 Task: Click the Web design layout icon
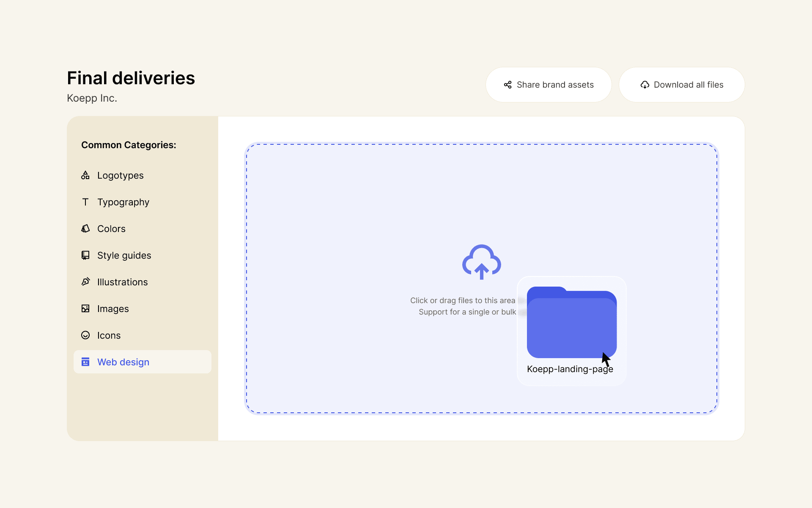point(85,362)
